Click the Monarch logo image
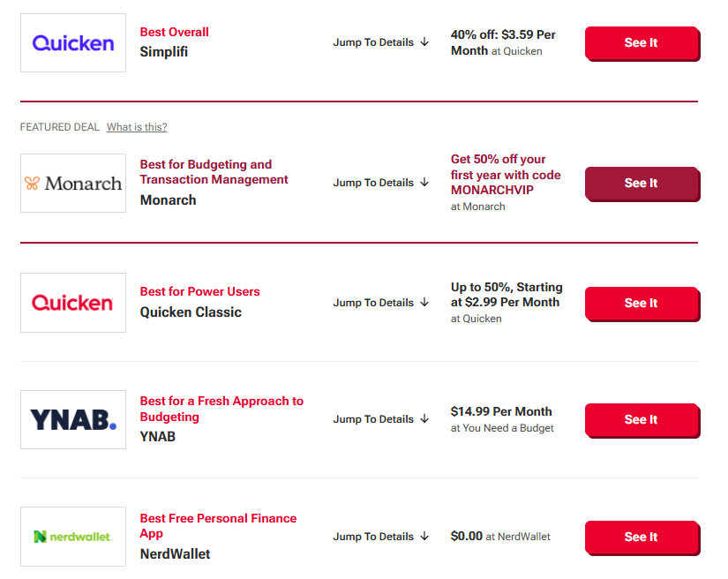 pyautogui.click(x=73, y=184)
